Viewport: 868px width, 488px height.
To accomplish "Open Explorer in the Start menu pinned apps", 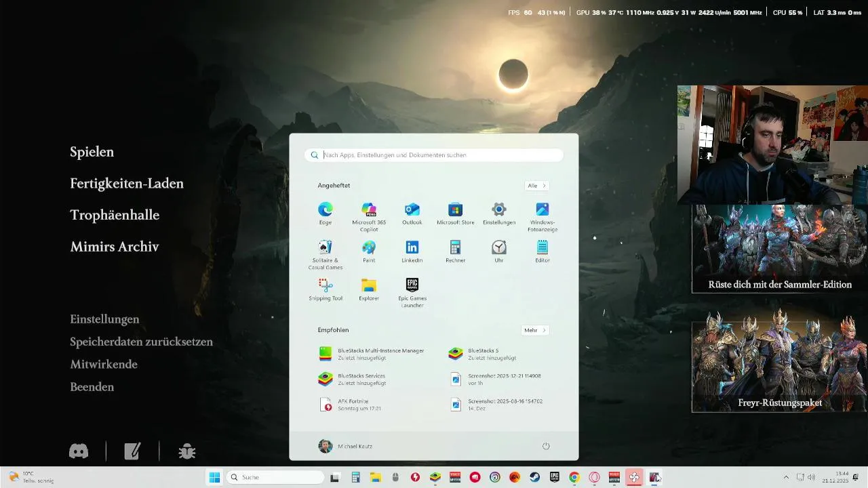I will click(369, 289).
